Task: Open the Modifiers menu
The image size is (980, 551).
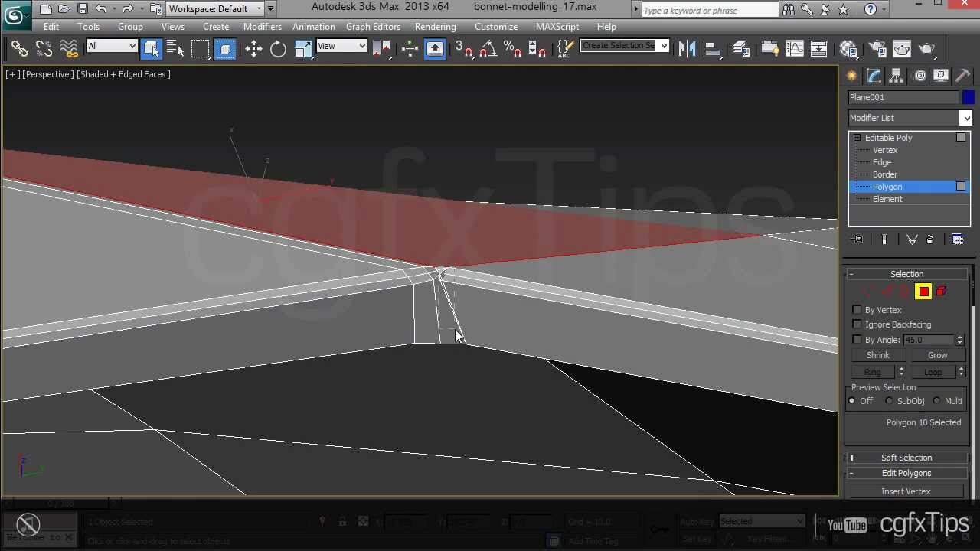Action: pyautogui.click(x=263, y=27)
